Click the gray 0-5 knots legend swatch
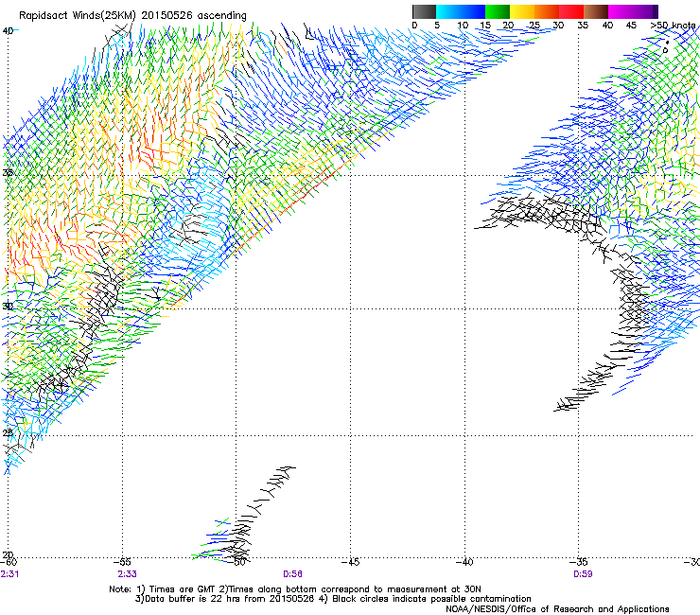700x615 pixels. tap(424, 11)
